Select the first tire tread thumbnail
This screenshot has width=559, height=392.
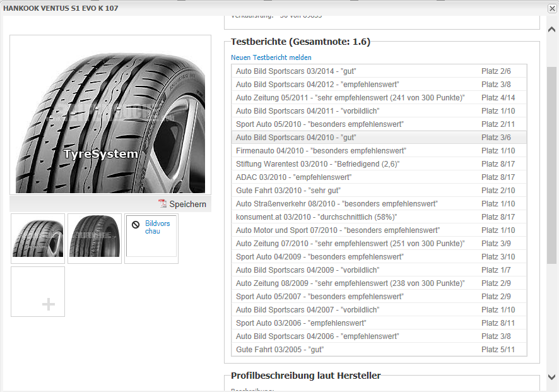tap(38, 238)
